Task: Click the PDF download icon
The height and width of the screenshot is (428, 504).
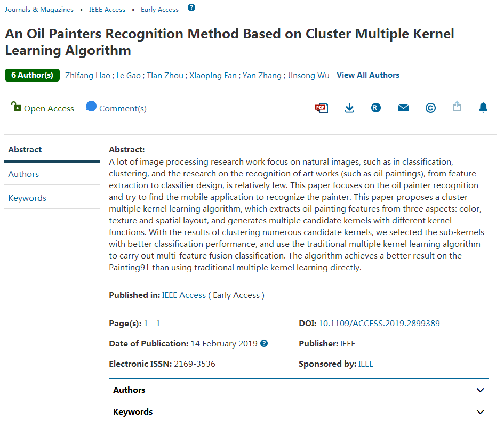Action: [321, 108]
